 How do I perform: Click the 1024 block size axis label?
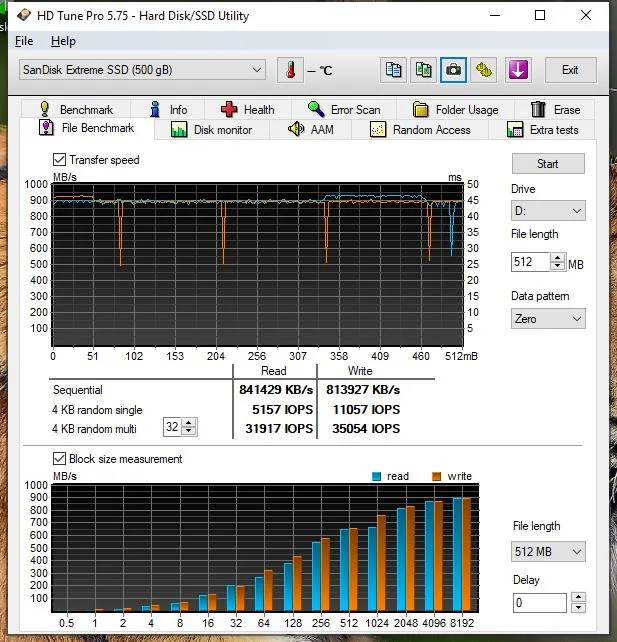pos(377,623)
